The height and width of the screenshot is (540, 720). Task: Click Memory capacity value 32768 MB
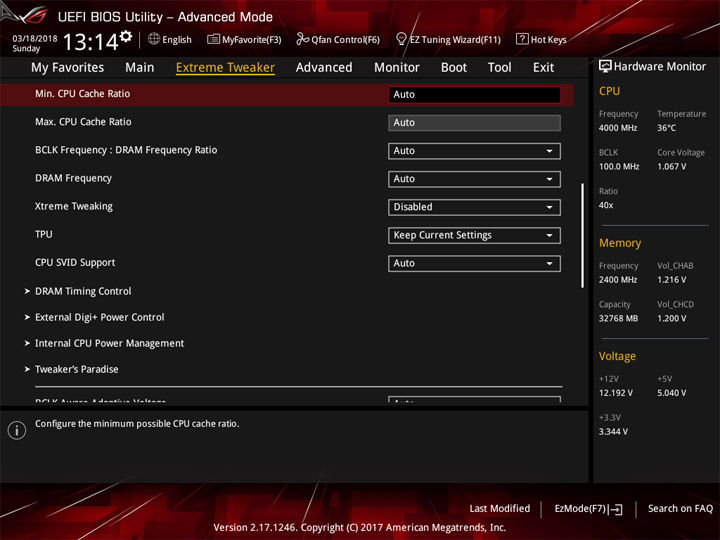point(618,318)
